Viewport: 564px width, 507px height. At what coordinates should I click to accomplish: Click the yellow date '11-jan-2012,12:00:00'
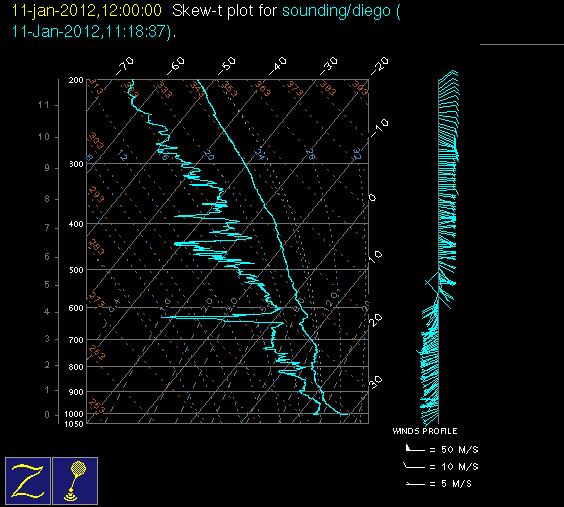pyautogui.click(x=87, y=11)
